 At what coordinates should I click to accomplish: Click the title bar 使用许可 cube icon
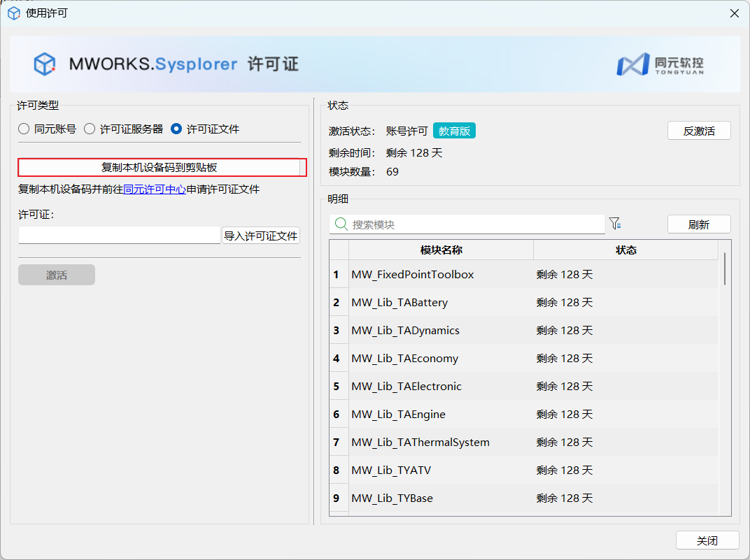tap(14, 13)
